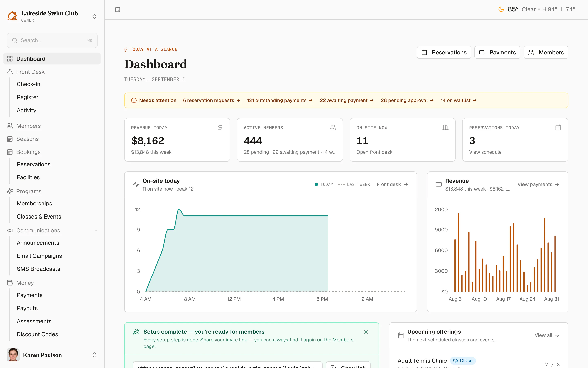This screenshot has height=368, width=588.
Task: Toggle the LAST WEEK legend series
Action: (354, 184)
